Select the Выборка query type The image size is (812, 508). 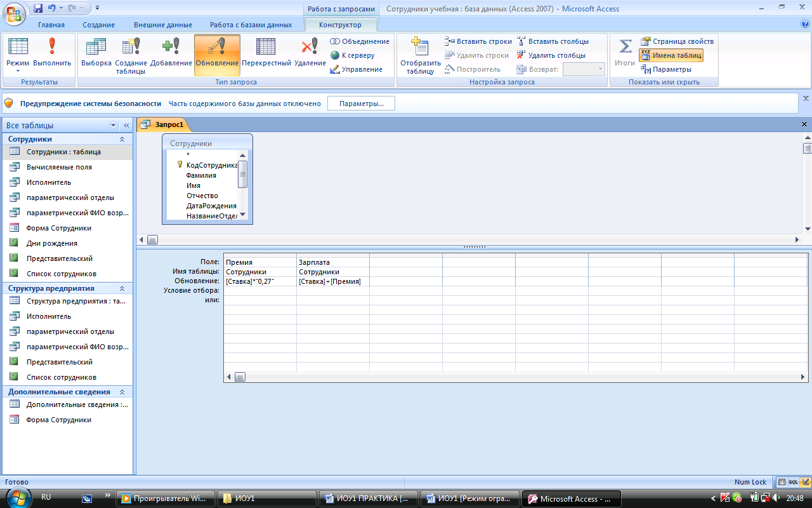point(96,55)
